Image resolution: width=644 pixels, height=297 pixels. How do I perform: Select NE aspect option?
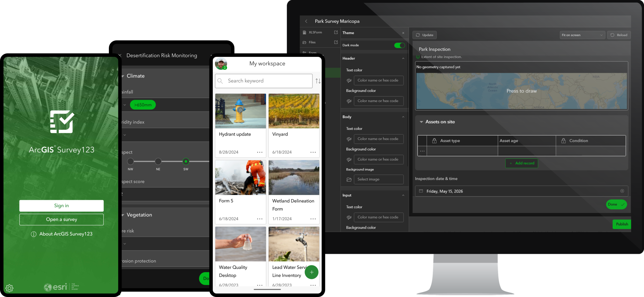coord(158,161)
